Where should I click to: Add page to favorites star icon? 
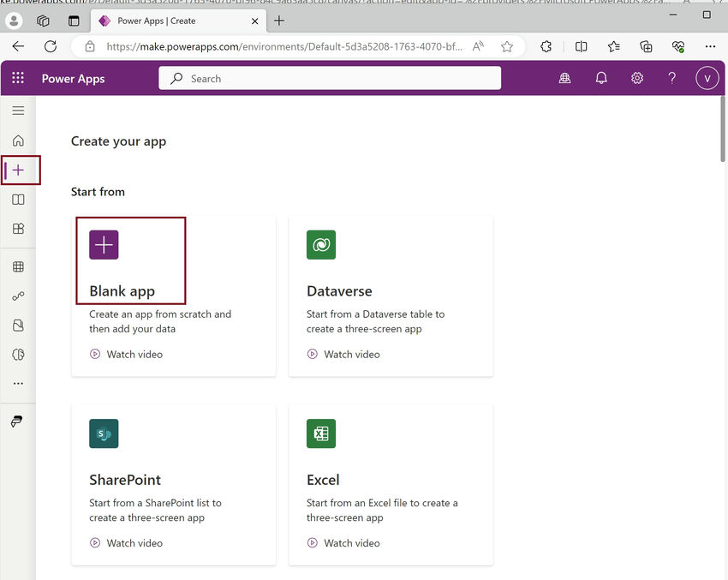[507, 46]
